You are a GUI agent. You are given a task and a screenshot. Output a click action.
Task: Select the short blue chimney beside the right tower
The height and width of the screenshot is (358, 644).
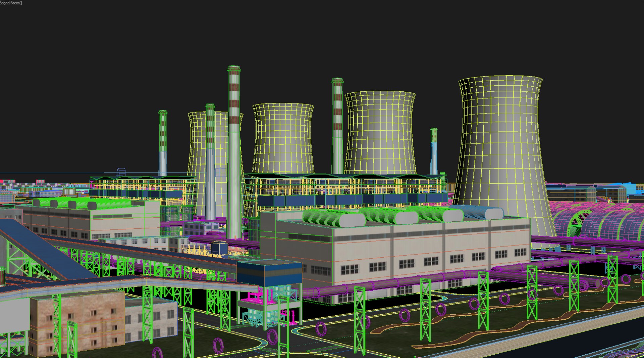click(x=434, y=151)
